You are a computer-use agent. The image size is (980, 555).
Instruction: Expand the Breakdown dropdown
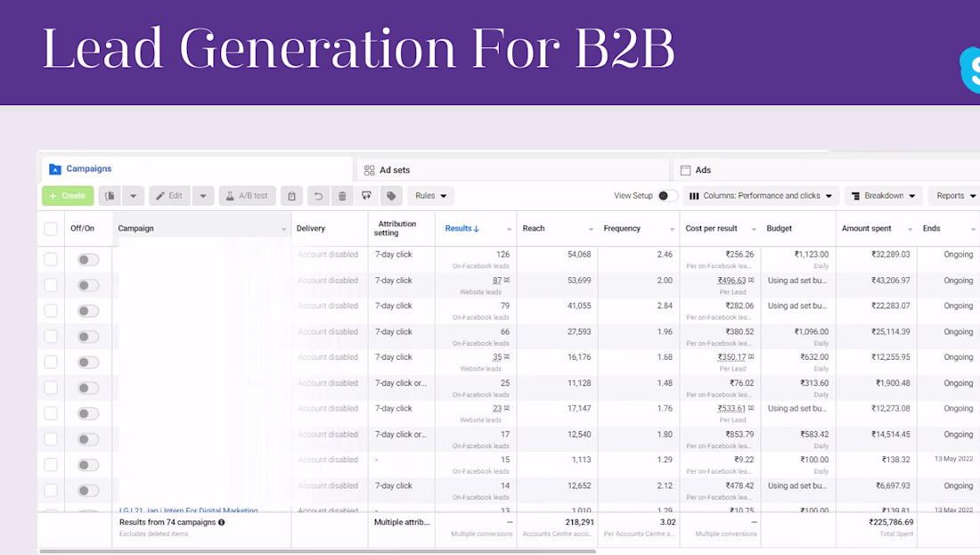point(884,196)
